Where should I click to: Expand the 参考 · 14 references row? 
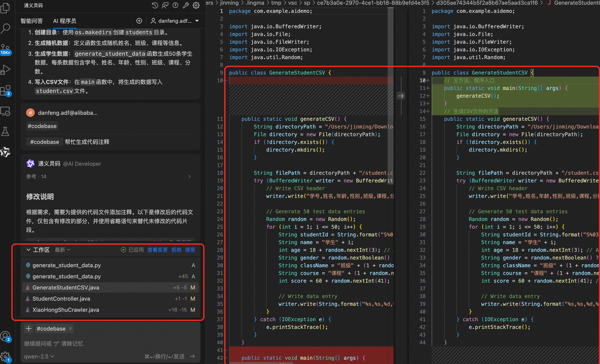pyautogui.click(x=189, y=176)
